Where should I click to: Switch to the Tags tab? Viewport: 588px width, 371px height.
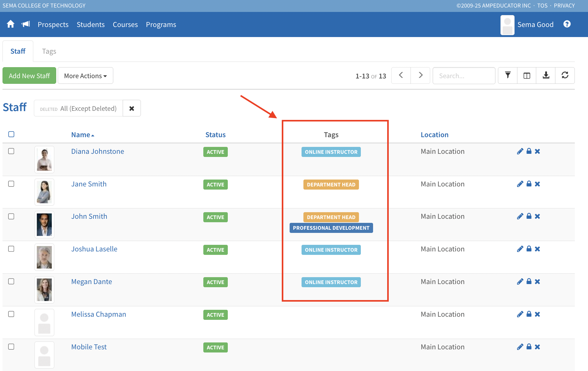coord(49,51)
